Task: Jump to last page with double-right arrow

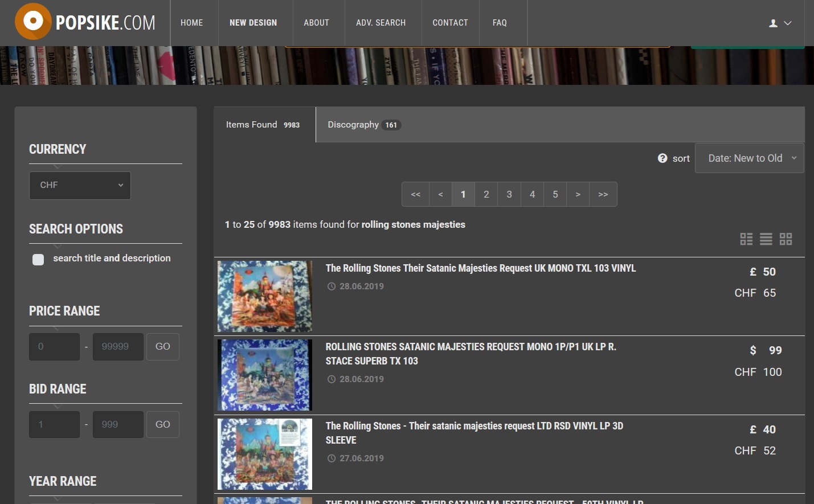Action: click(x=603, y=194)
